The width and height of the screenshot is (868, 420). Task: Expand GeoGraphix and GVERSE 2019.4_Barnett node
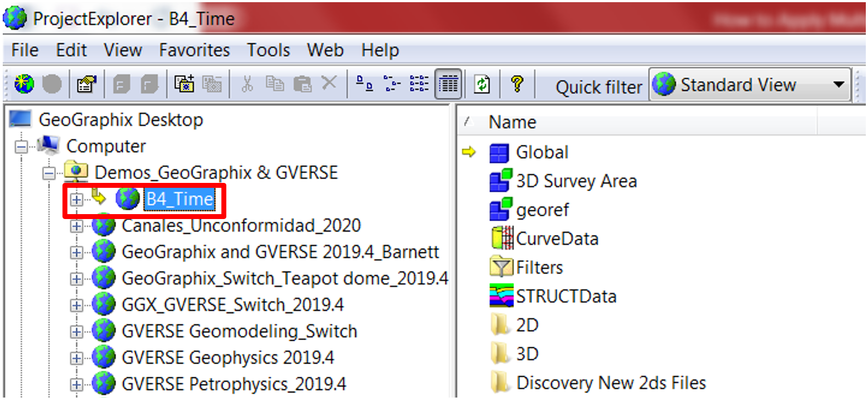click(x=77, y=252)
